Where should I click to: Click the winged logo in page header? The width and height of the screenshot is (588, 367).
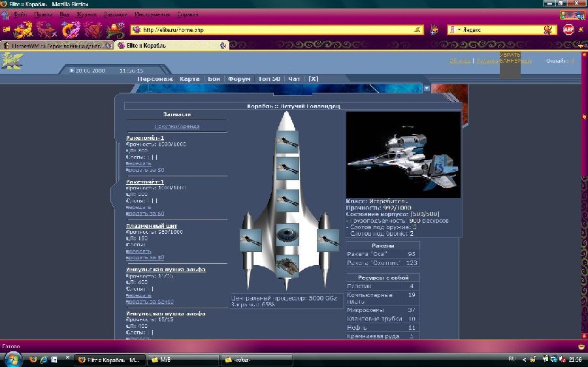(12, 61)
